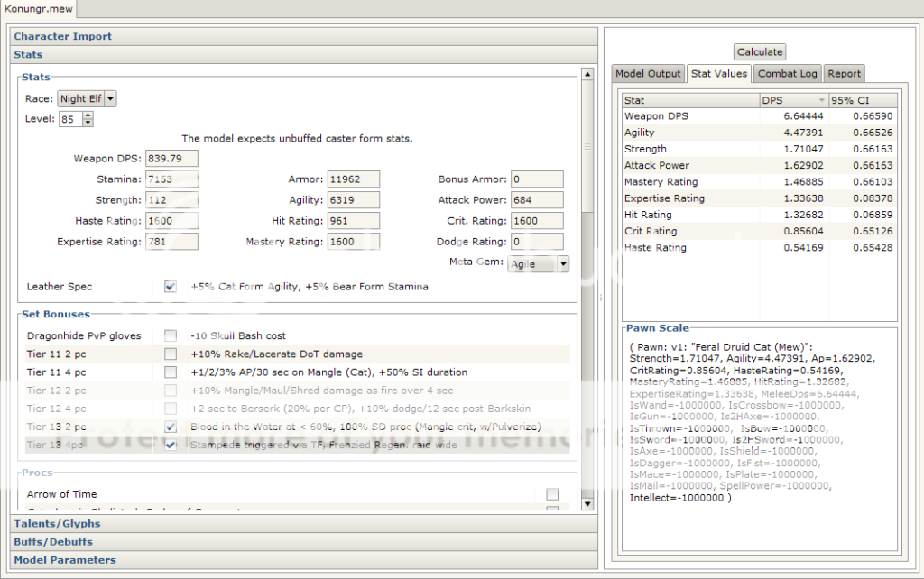Image resolution: width=924 pixels, height=579 pixels.
Task: Open the Race dropdown showing Night Elf
Action: (x=87, y=99)
